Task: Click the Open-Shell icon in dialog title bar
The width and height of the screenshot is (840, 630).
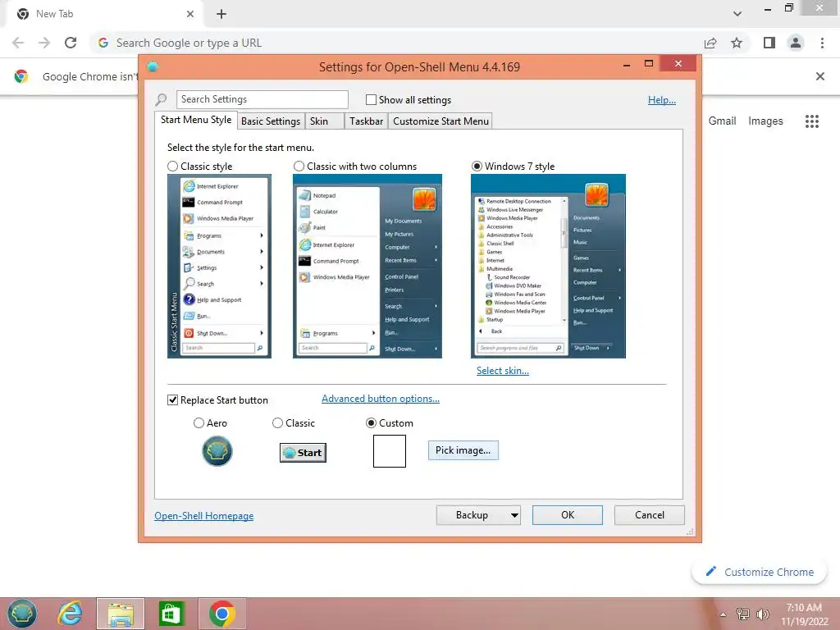Action: 152,67
